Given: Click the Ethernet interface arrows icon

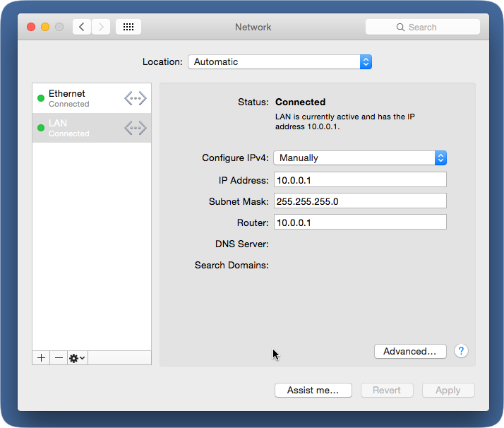Looking at the screenshot, I should [x=136, y=98].
